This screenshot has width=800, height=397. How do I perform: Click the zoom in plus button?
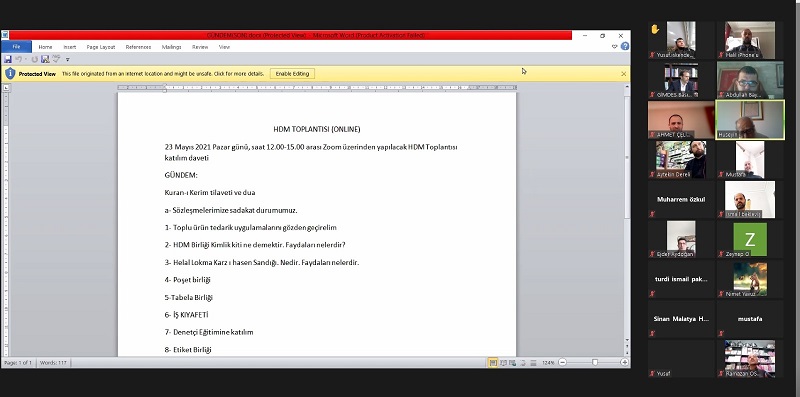[x=624, y=362]
